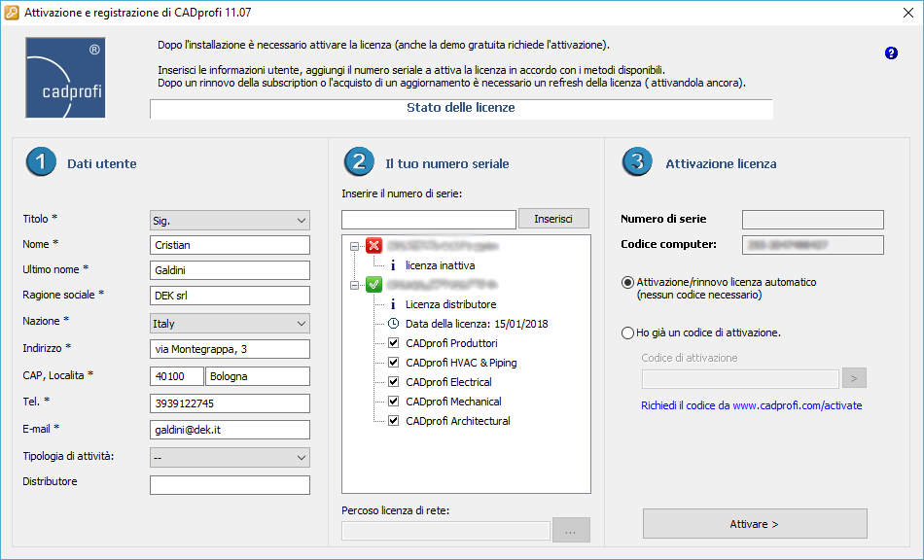Open the Titolo dropdown
This screenshot has width=924, height=560.
(x=230, y=221)
